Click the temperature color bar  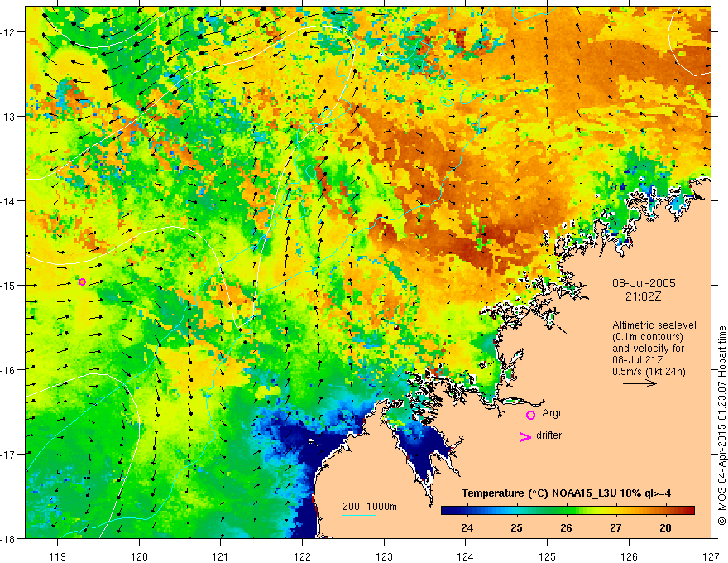pos(568,511)
